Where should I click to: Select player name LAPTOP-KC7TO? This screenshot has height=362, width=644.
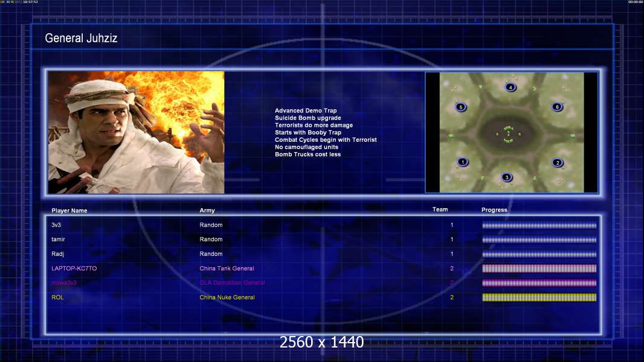[74, 268]
